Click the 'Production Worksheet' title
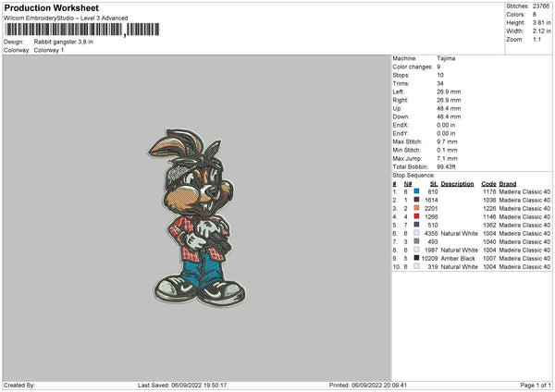 point(51,7)
